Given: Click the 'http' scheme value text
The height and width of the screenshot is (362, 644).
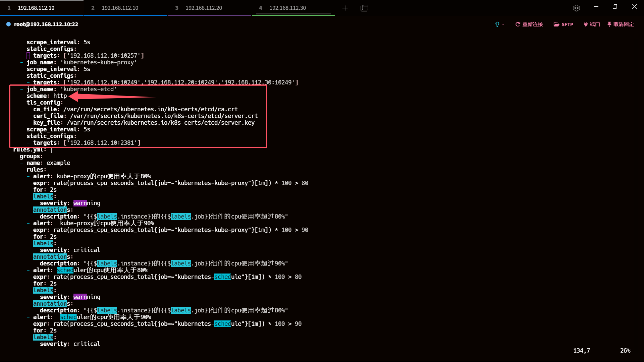Looking at the screenshot, I should point(60,96).
